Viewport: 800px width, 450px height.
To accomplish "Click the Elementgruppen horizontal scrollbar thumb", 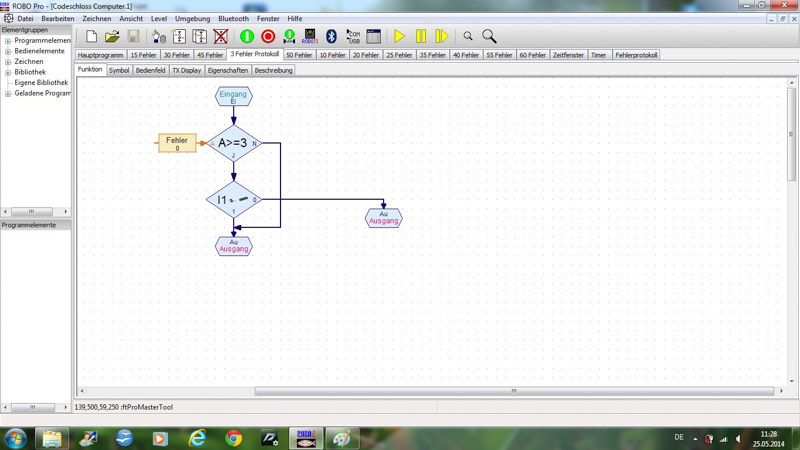I will [32, 211].
